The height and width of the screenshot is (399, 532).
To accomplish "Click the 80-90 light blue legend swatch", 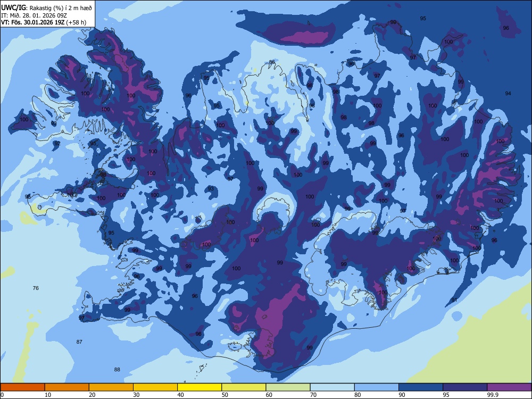I will 377,387.
